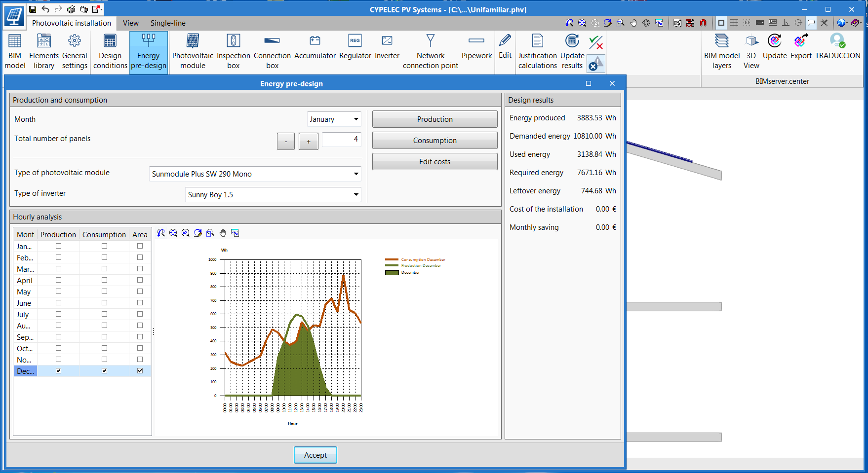Open the Network connection point tool

pyautogui.click(x=430, y=51)
